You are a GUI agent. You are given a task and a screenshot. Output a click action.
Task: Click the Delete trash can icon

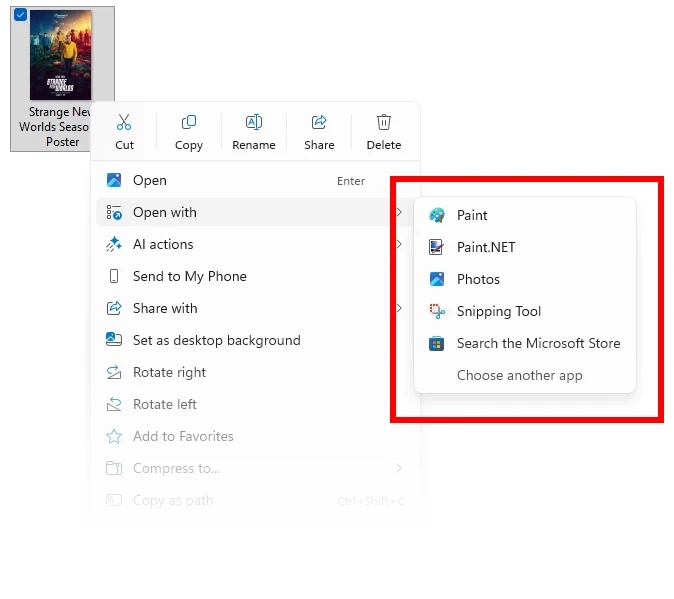click(384, 122)
